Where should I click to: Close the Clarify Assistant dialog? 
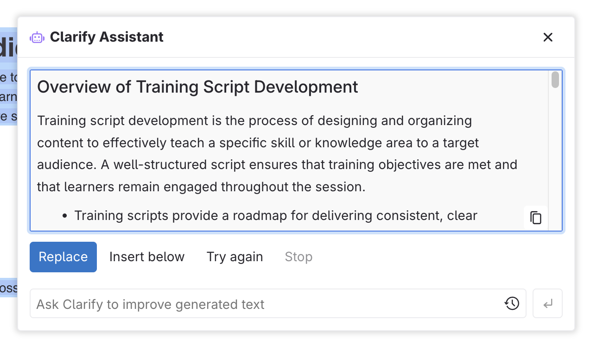point(548,37)
